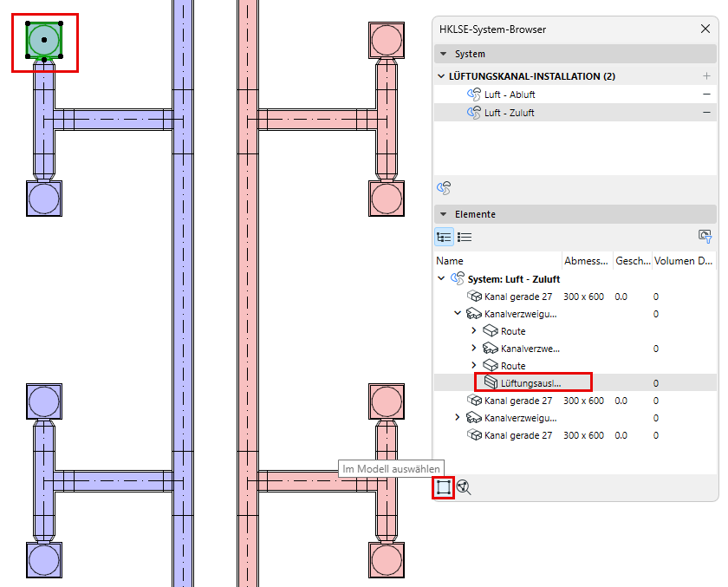Sort by the Name column header
Image resolution: width=728 pixels, height=587 pixels.
point(497,261)
